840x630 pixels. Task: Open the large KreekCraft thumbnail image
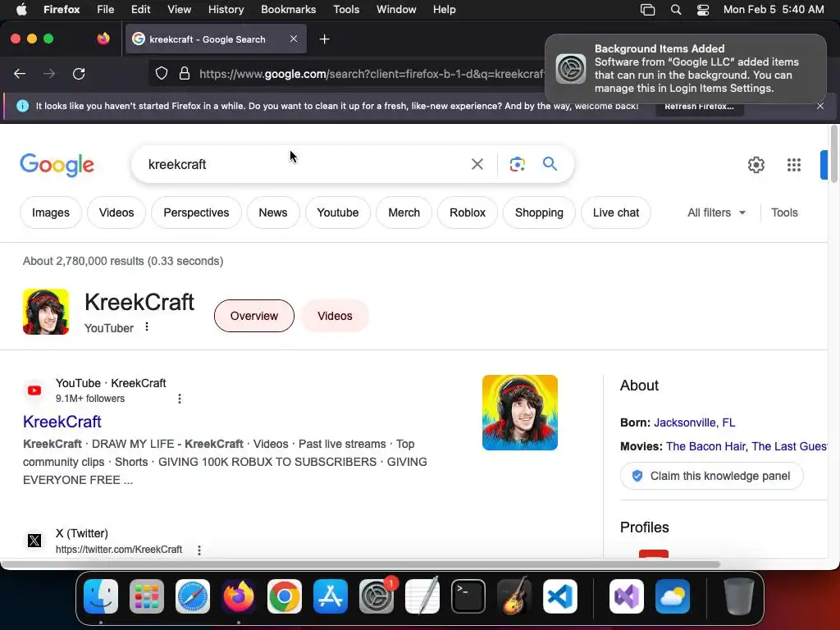coord(519,413)
